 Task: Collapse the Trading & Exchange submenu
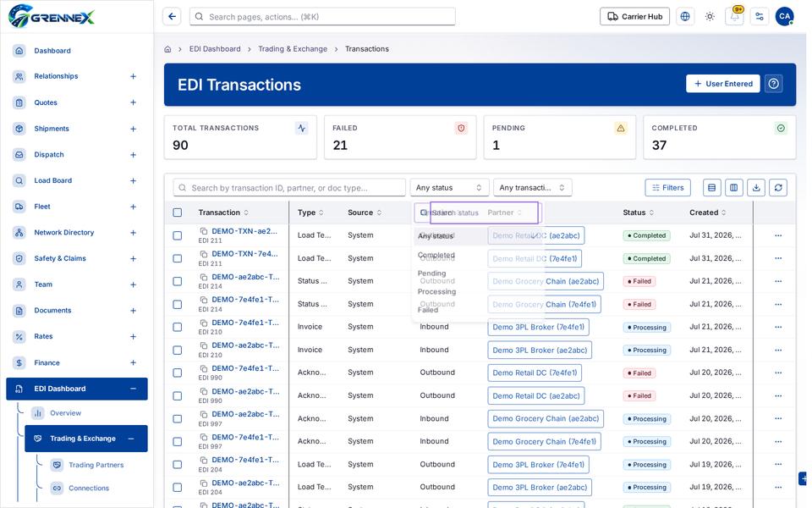click(131, 439)
